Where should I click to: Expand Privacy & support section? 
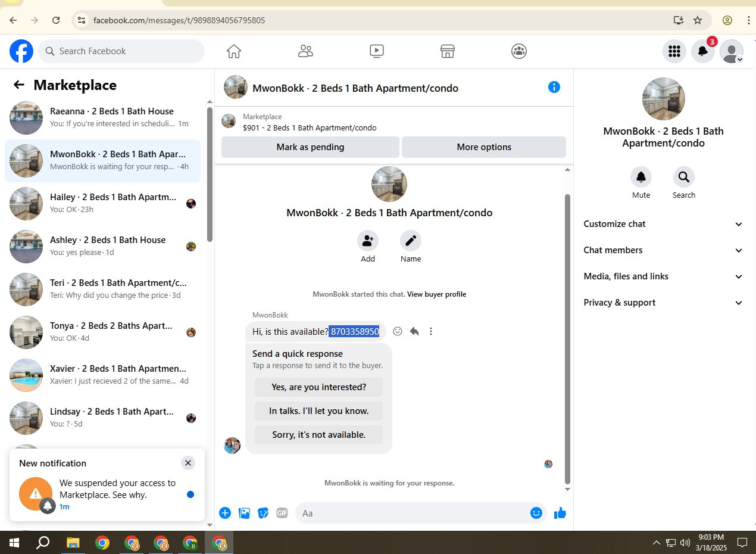coord(663,303)
